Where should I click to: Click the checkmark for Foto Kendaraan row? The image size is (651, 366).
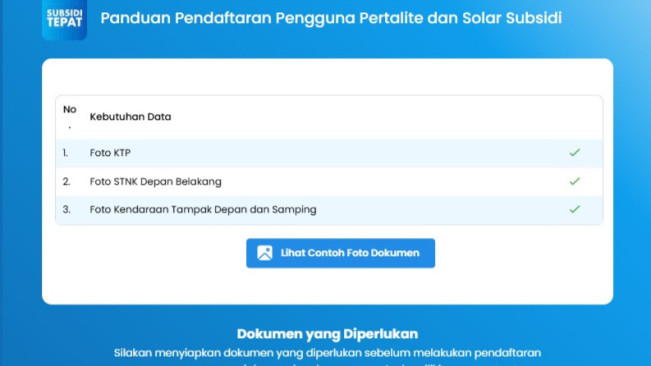pyautogui.click(x=575, y=209)
